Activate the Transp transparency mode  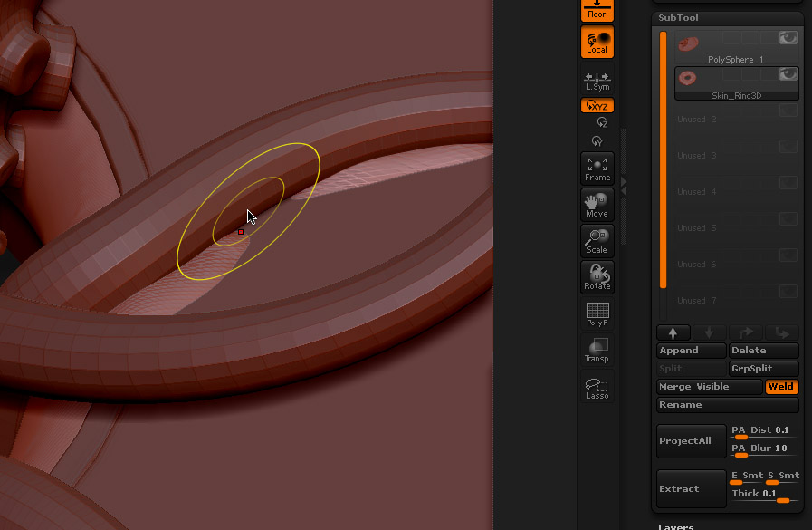[x=597, y=350]
